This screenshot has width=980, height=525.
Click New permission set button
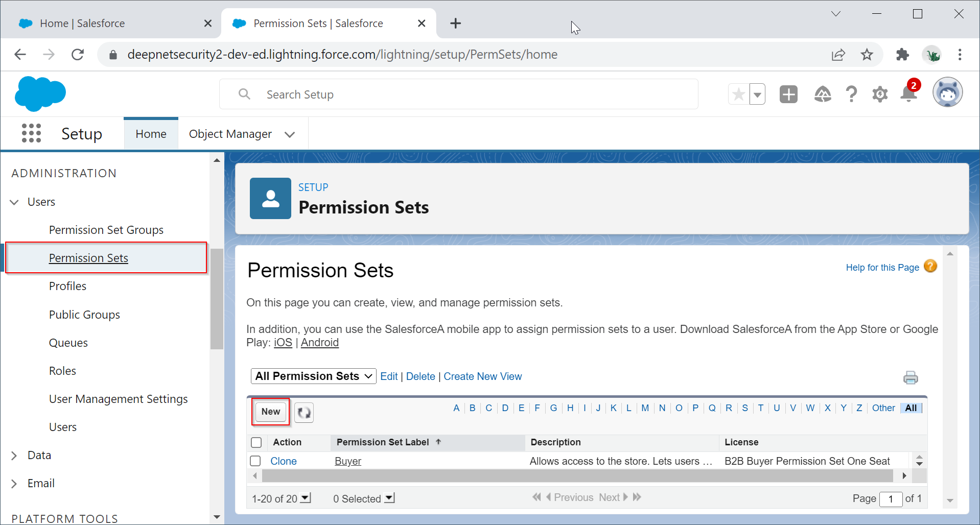(271, 412)
